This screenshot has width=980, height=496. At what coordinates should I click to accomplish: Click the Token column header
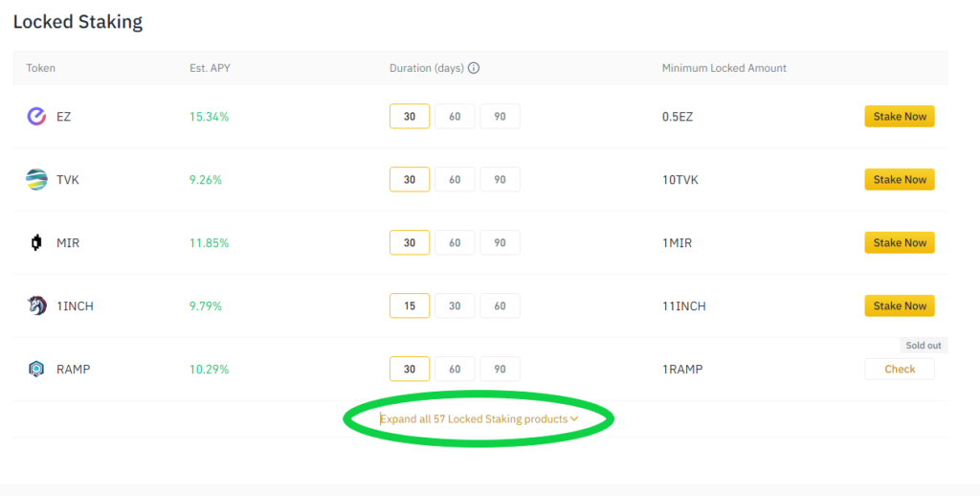tap(40, 68)
